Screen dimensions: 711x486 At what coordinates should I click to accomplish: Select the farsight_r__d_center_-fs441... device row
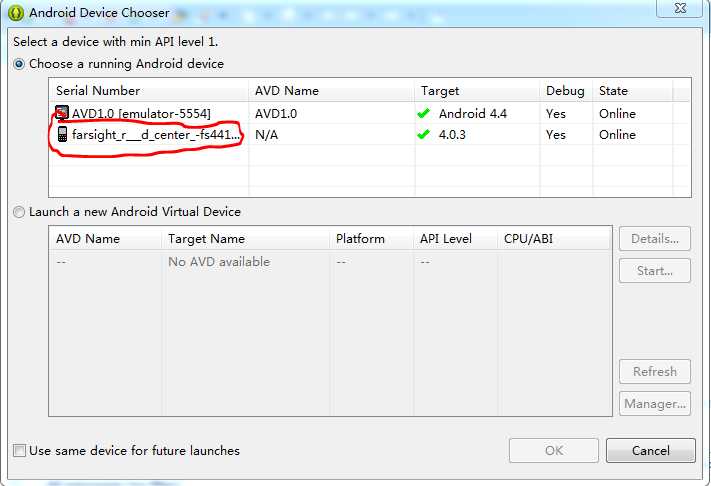pyautogui.click(x=370, y=135)
